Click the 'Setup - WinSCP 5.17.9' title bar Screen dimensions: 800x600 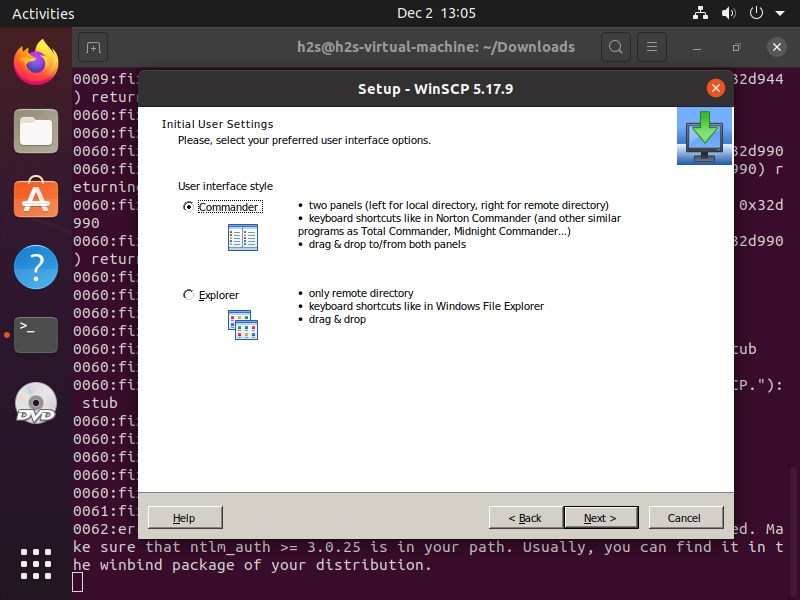coord(435,89)
